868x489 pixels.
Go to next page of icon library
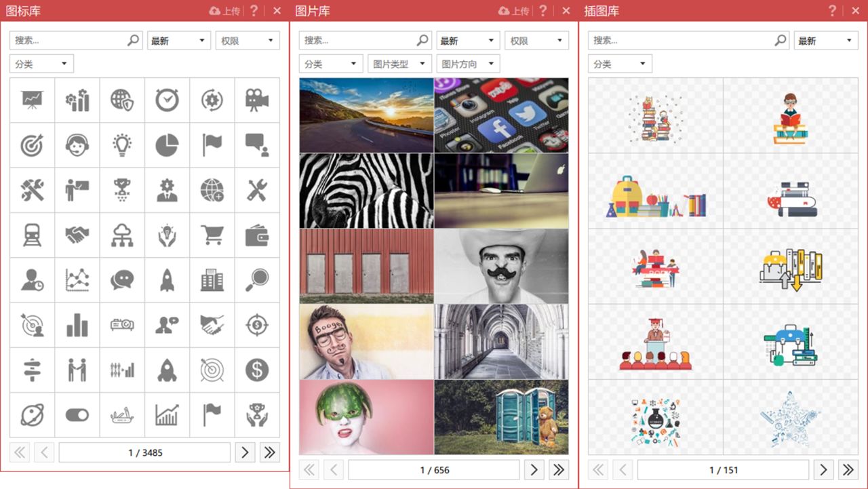[245, 452]
